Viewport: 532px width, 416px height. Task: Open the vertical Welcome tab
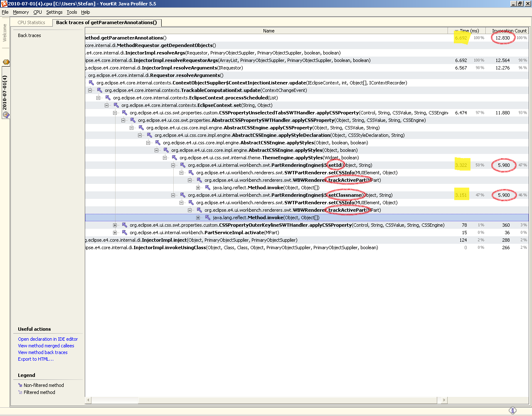pos(5,32)
